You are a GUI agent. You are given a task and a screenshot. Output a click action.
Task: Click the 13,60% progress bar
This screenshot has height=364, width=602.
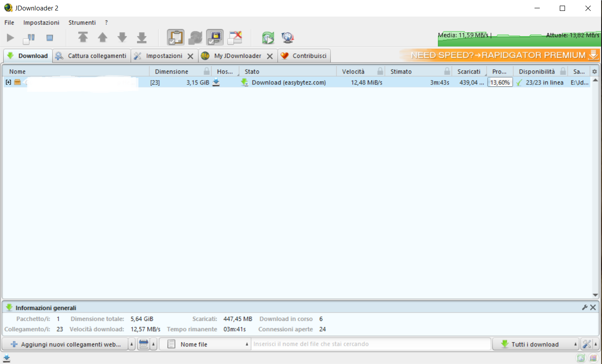(500, 82)
